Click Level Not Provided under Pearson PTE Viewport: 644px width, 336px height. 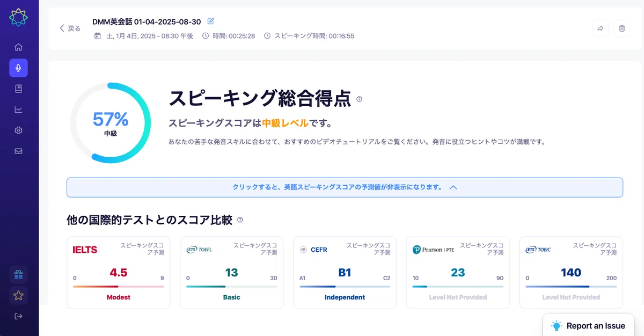(x=458, y=297)
